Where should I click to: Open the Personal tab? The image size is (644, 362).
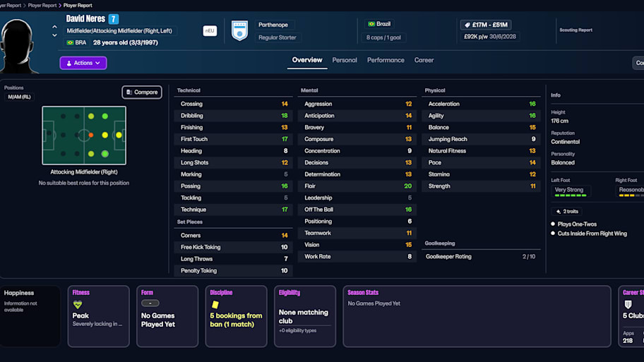(x=344, y=60)
